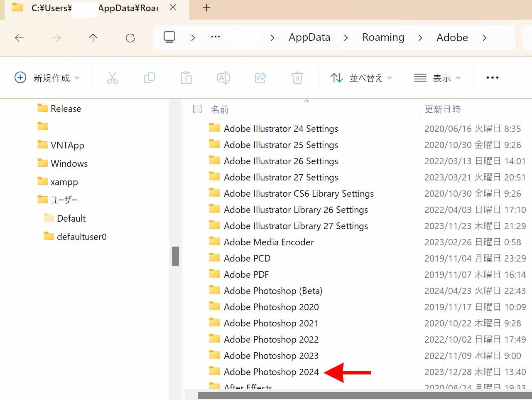The image size is (532, 400).
Task: Click date 2023/12/28 木曜日 13:40
Action: [475, 372]
